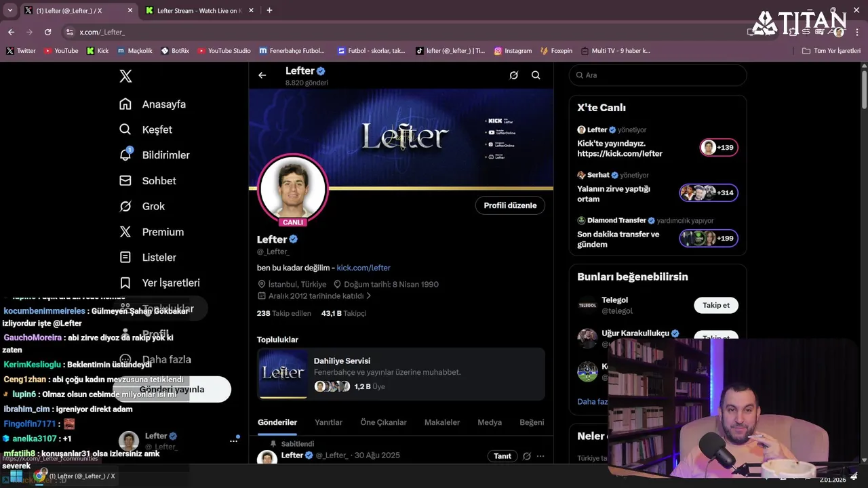Open Listeler in the sidebar
This screenshot has height=488, width=868.
tap(148, 258)
